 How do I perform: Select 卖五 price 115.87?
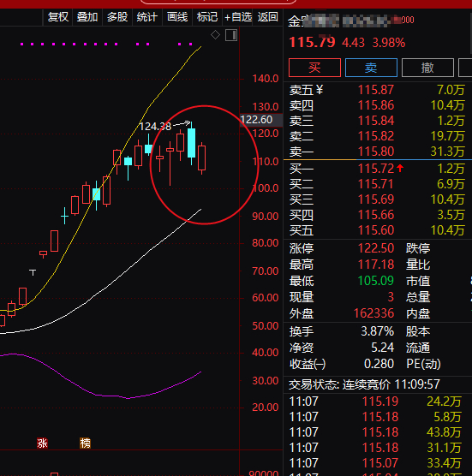[376, 90]
